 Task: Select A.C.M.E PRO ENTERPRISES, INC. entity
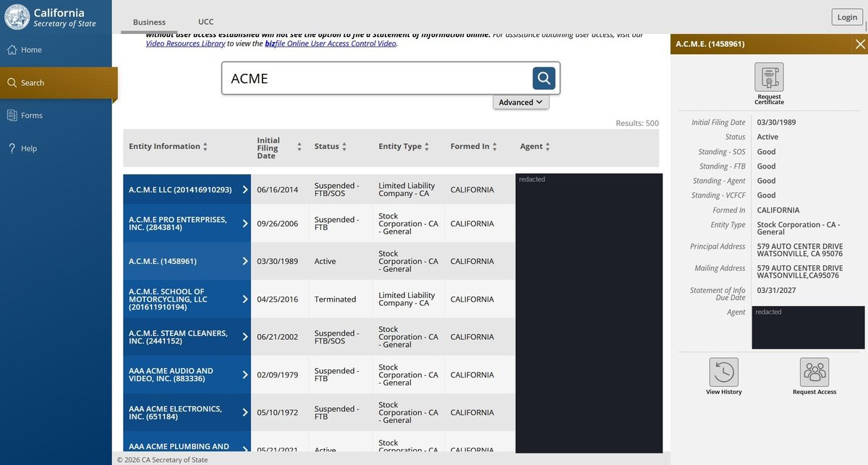point(178,223)
